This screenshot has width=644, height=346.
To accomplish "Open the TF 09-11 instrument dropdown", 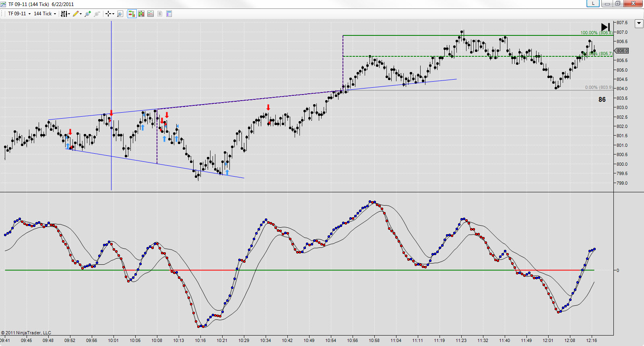I will (x=19, y=14).
